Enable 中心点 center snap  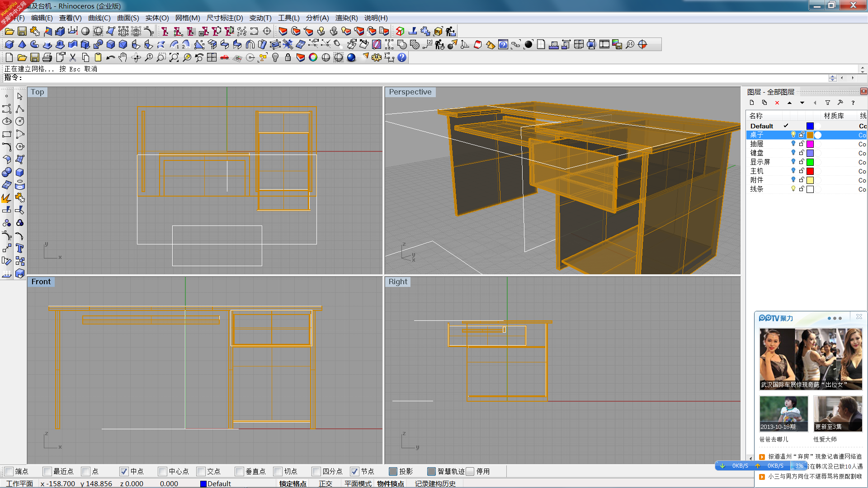point(162,471)
